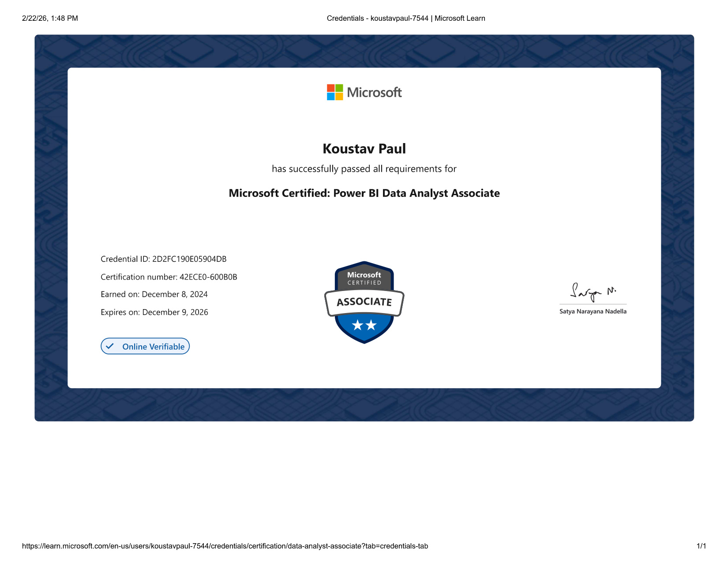
Task: Click the page header title 'Credentials - koustavpaul-7544'
Action: coord(378,19)
